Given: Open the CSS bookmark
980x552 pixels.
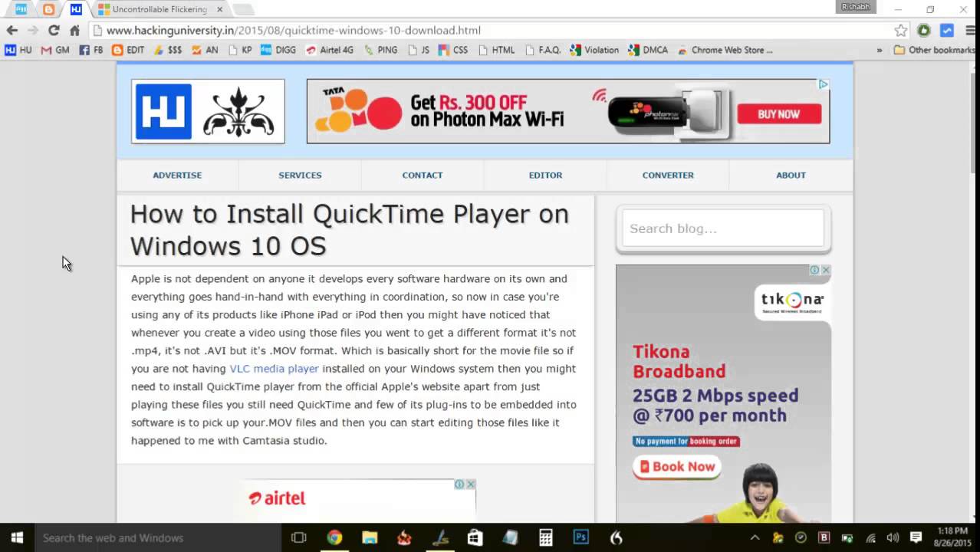Looking at the screenshot, I should 453,50.
